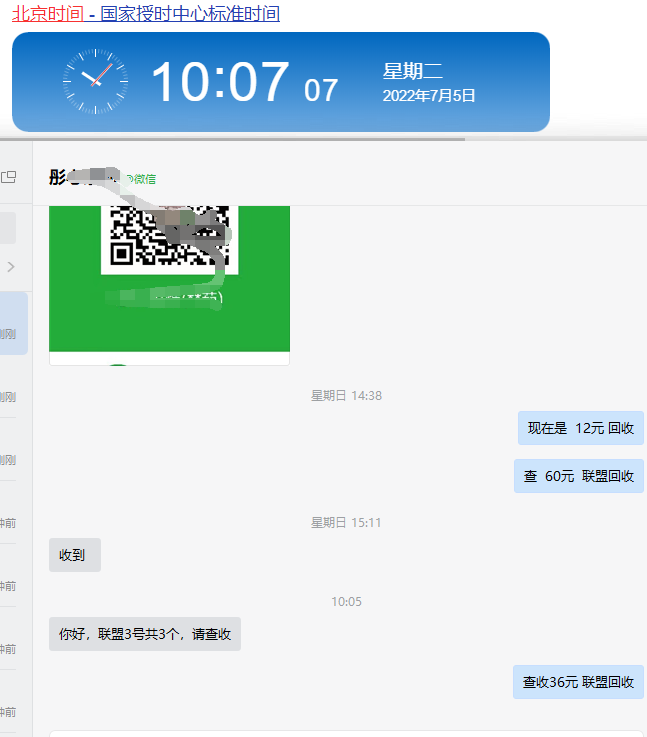The height and width of the screenshot is (737, 647).
Task: Click the 2022年7月5日 date text
Action: pos(428,96)
